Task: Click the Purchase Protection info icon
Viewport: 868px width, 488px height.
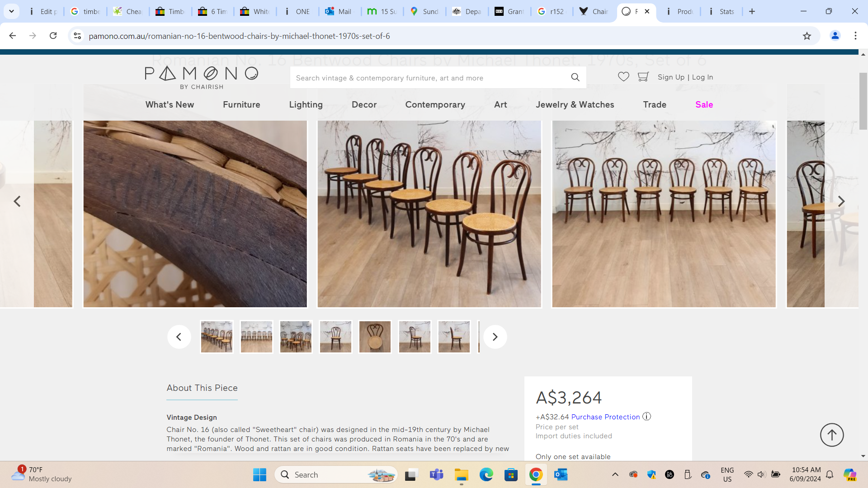Action: pyautogui.click(x=647, y=417)
